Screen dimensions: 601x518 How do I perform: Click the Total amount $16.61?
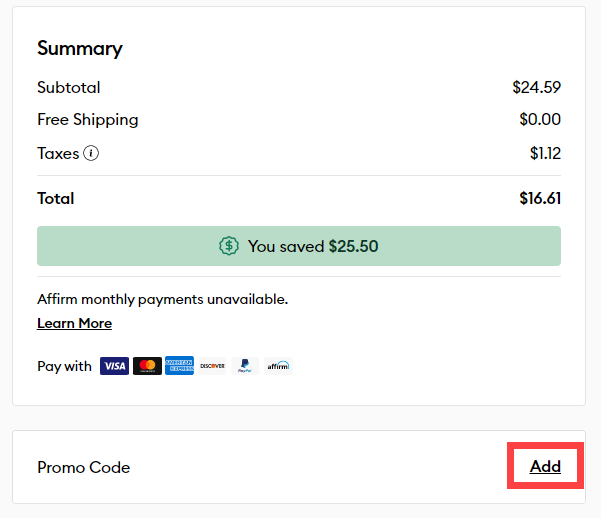(540, 198)
